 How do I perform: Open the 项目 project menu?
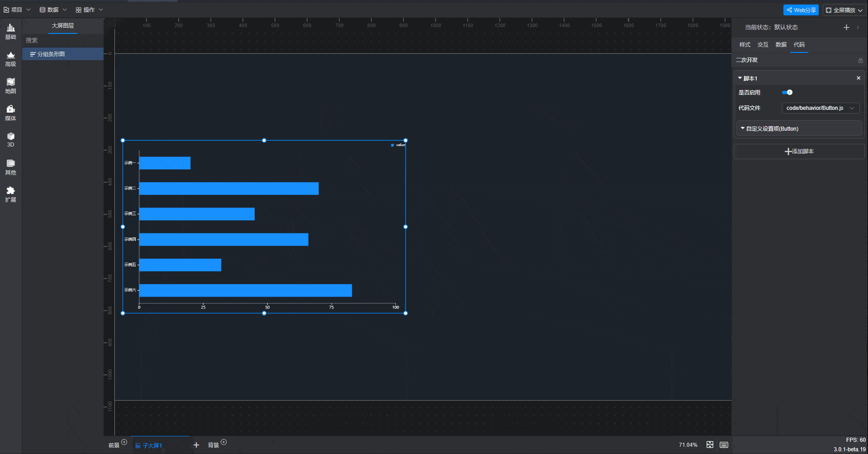pos(17,9)
